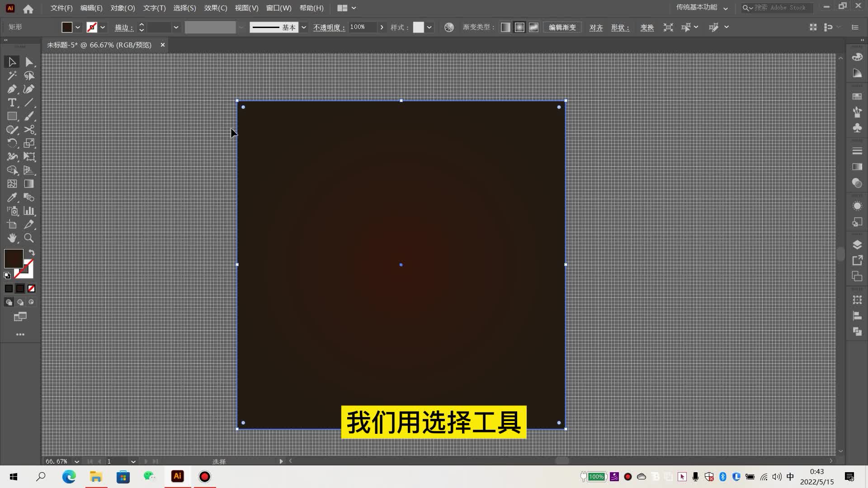Select the Scissors tool
This screenshot has width=868, height=488.
click(29, 130)
